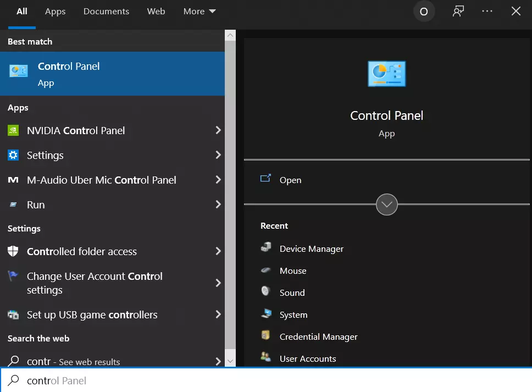
Task: Click the User Account Control flag icon
Action: tap(13, 276)
